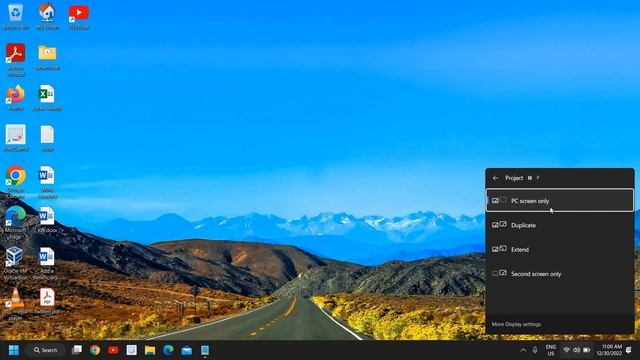Open the notifications bell in the taskbar

point(629,350)
